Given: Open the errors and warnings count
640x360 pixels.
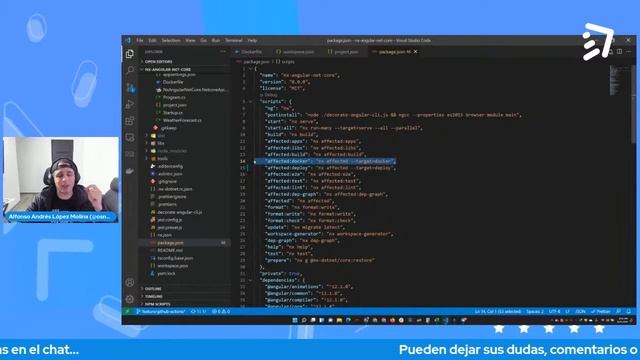Looking at the screenshot, I should tap(221, 311).
